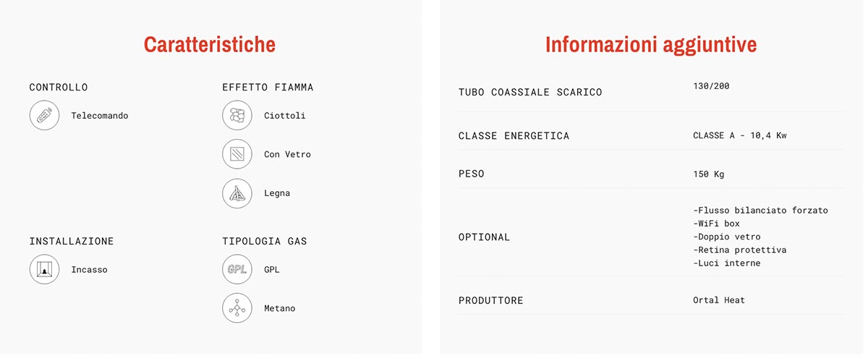Click the WiFi box optional entry
Viewport: 868px width, 359px height.
click(x=716, y=224)
